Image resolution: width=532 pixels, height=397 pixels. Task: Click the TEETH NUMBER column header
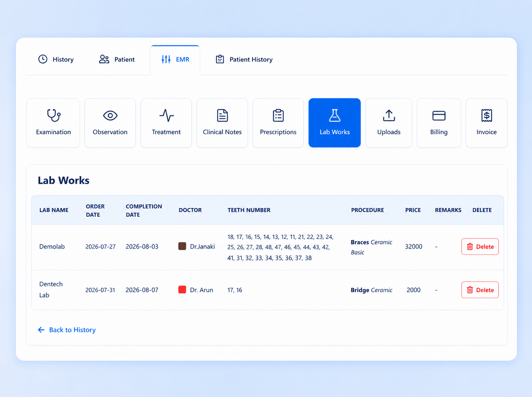(249, 210)
